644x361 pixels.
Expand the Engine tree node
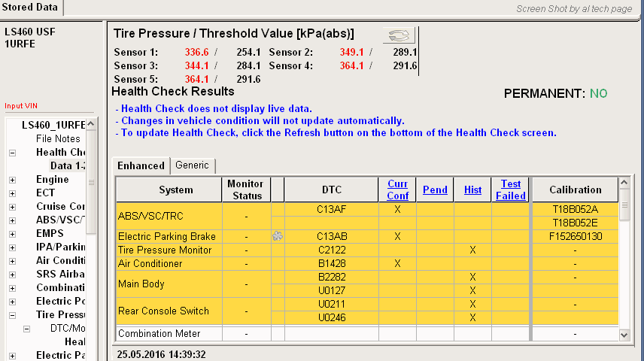(12, 180)
